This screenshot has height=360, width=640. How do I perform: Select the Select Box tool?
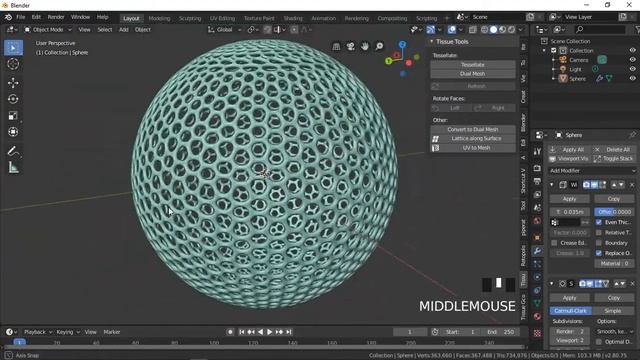[x=13, y=48]
